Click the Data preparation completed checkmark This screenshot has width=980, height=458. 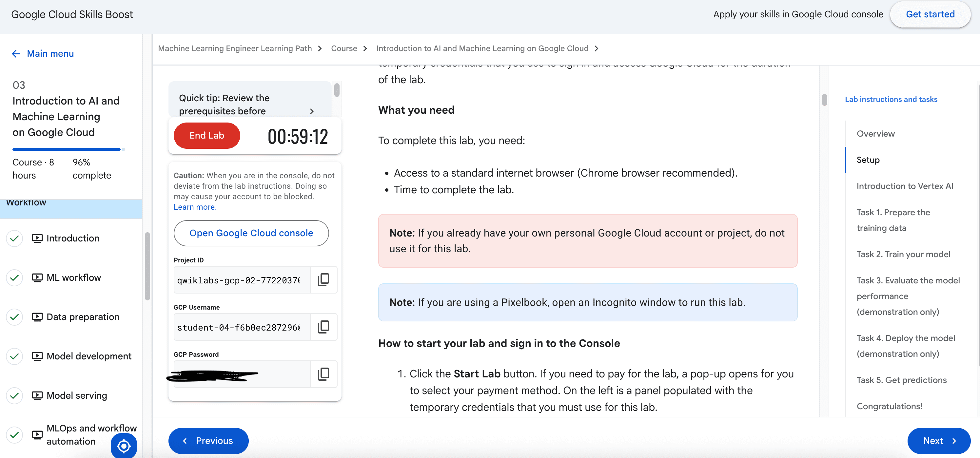[x=14, y=317]
